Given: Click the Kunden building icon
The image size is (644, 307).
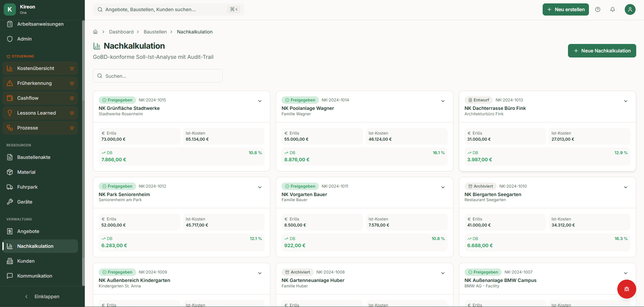Looking at the screenshot, I should (10, 261).
